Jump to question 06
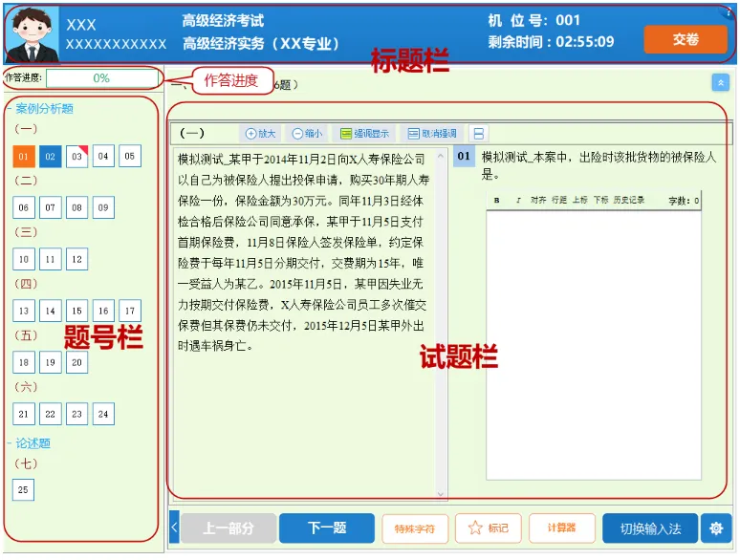The height and width of the screenshot is (560, 740). (x=24, y=207)
